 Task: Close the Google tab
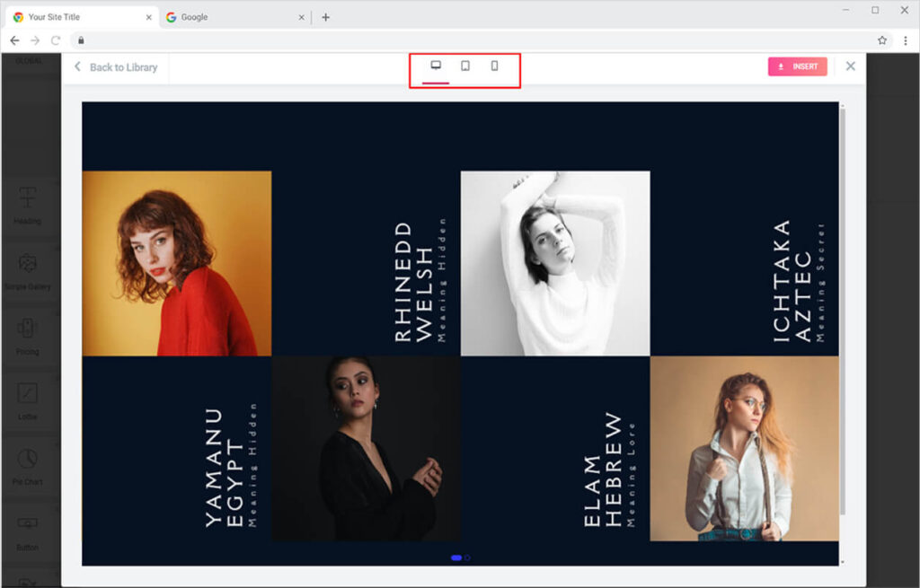tap(300, 17)
